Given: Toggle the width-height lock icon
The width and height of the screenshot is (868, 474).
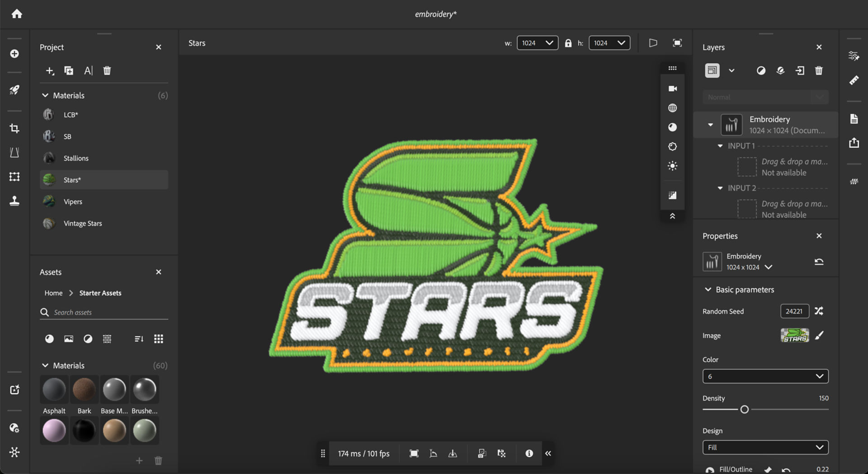Looking at the screenshot, I should (x=568, y=43).
